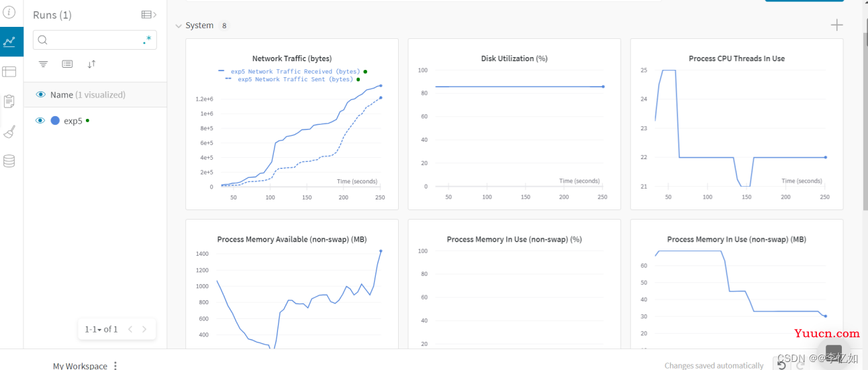Image resolution: width=868 pixels, height=370 pixels.
Task: Open the runs filter icon
Action: 43,64
